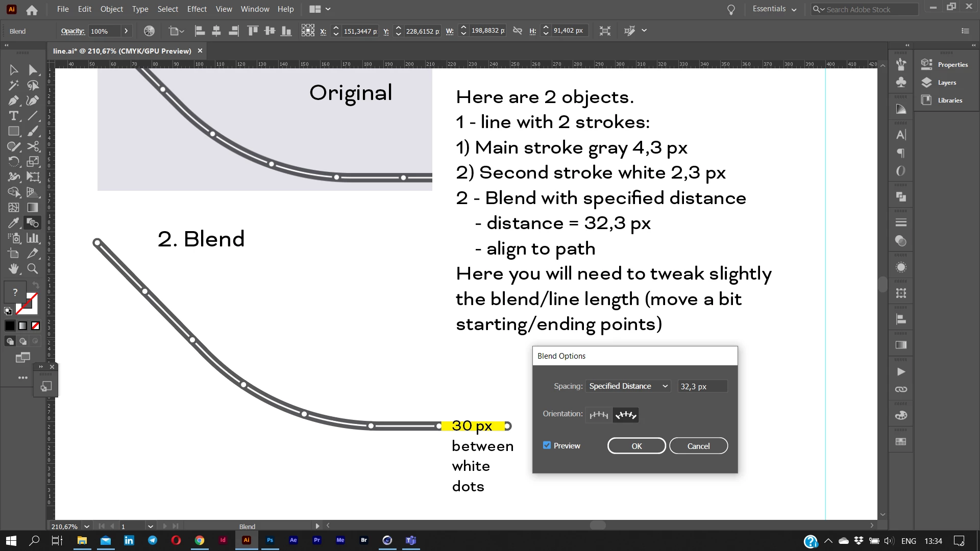Pick the Scissors tool
Image resolution: width=980 pixels, height=551 pixels.
(x=33, y=146)
